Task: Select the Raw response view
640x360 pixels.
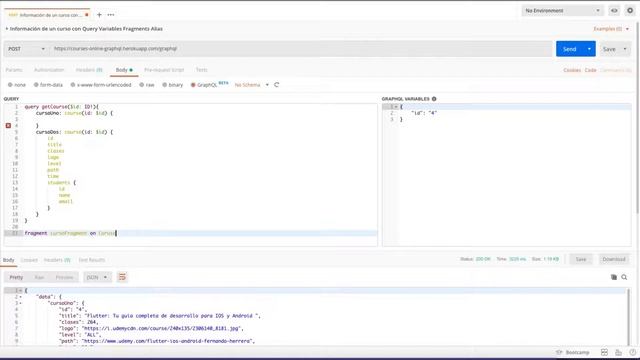Action: coord(39,277)
